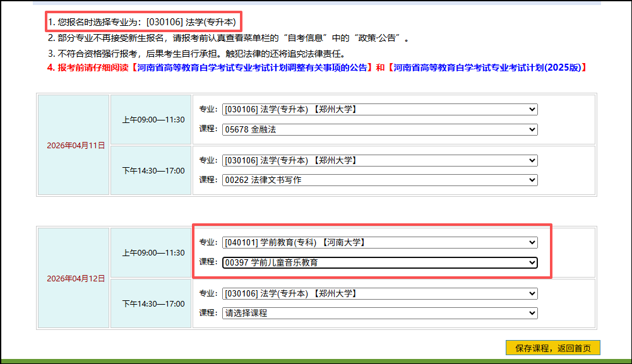Open the 专业考试计划调整有关事项的公告 link

point(253,68)
